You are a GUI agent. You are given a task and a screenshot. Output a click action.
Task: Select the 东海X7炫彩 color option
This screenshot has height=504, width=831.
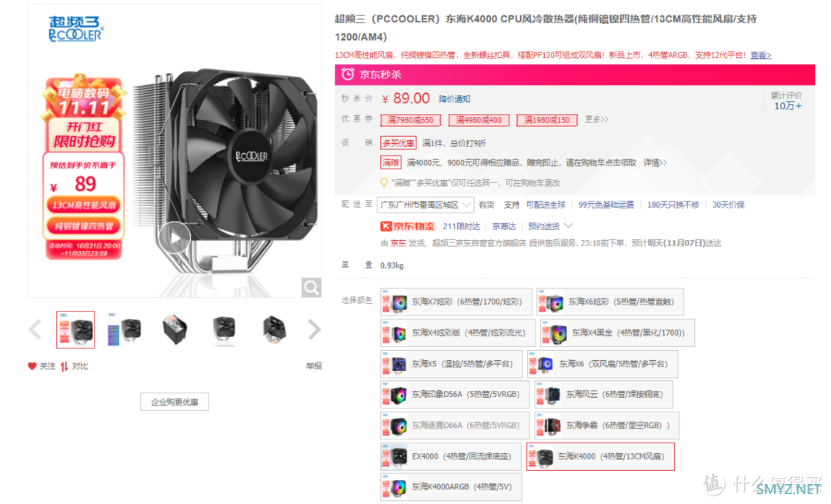tap(456, 302)
